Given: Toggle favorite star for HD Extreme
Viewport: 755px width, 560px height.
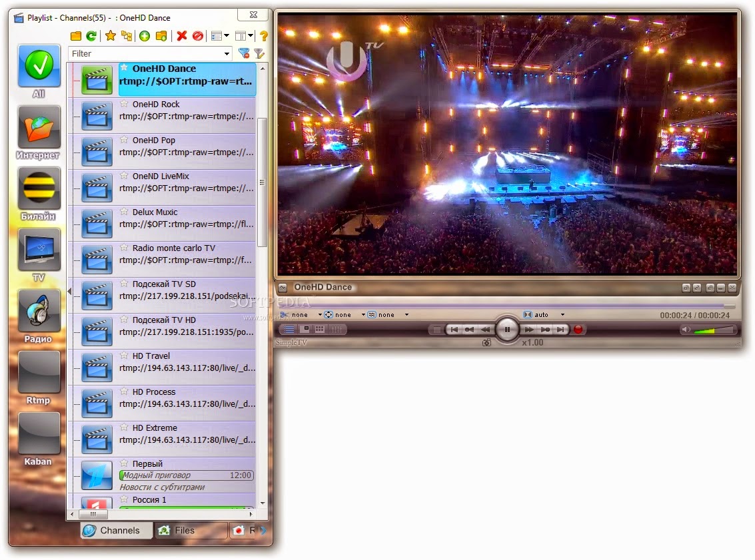Looking at the screenshot, I should 124,427.
